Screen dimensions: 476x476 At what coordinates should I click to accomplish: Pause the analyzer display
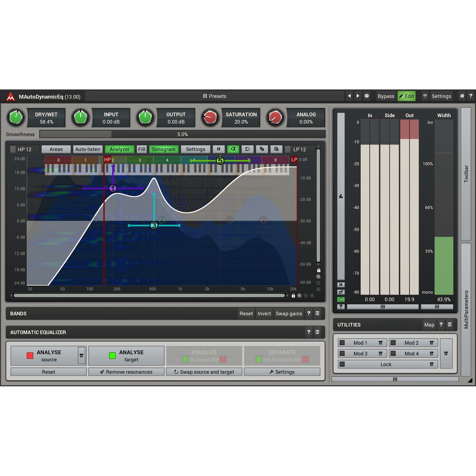pos(218,149)
